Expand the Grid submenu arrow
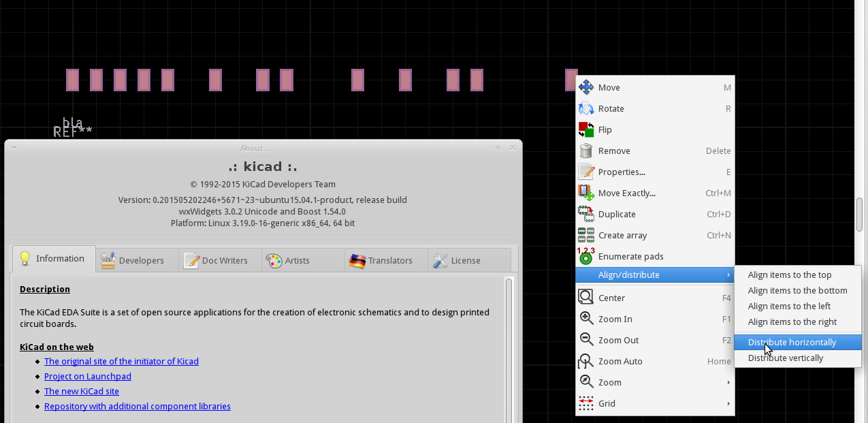The image size is (868, 423). (728, 403)
